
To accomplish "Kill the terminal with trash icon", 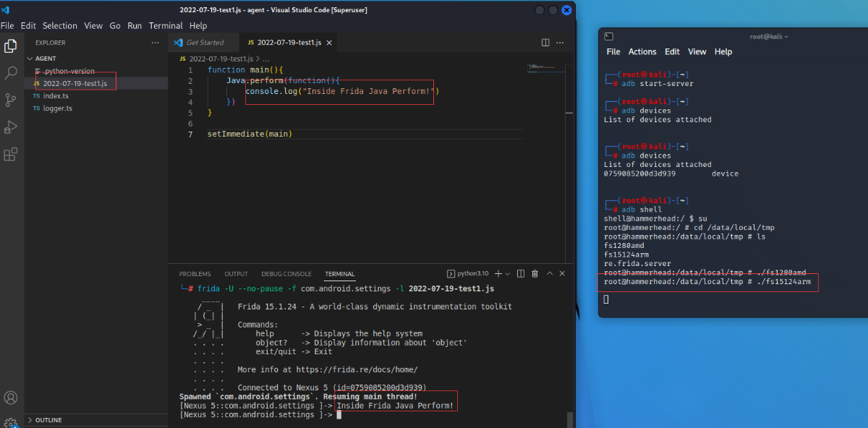I will coord(535,274).
